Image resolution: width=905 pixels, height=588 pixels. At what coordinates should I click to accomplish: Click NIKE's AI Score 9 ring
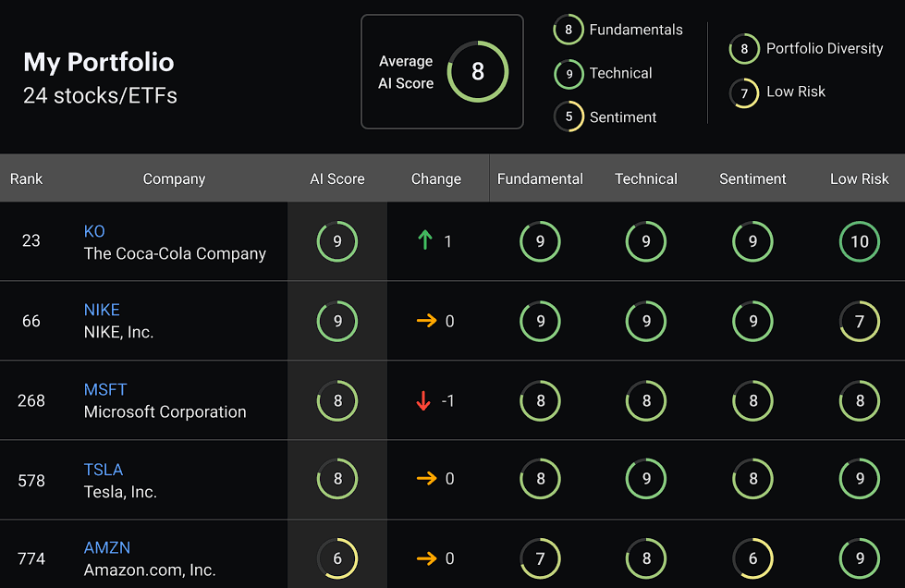pyautogui.click(x=337, y=321)
